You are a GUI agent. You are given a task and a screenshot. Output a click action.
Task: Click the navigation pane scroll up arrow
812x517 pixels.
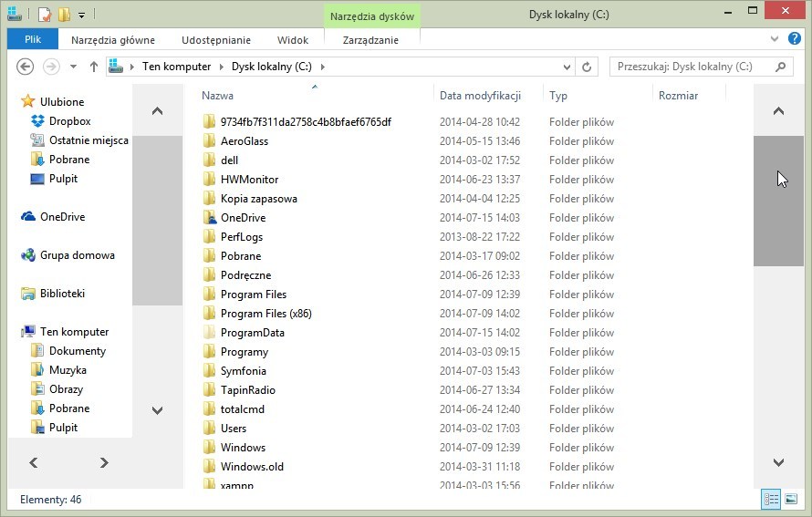click(158, 110)
